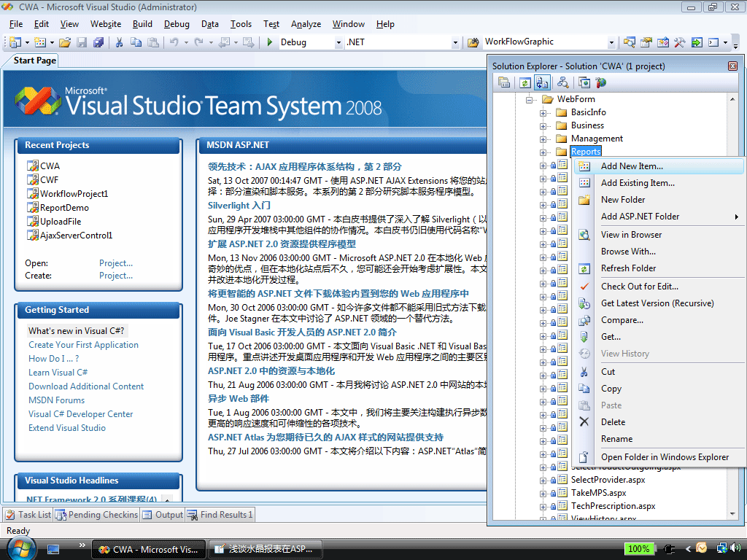Open the ReportDemo recent project link
Image resolution: width=747 pixels, height=560 pixels.
(x=64, y=207)
